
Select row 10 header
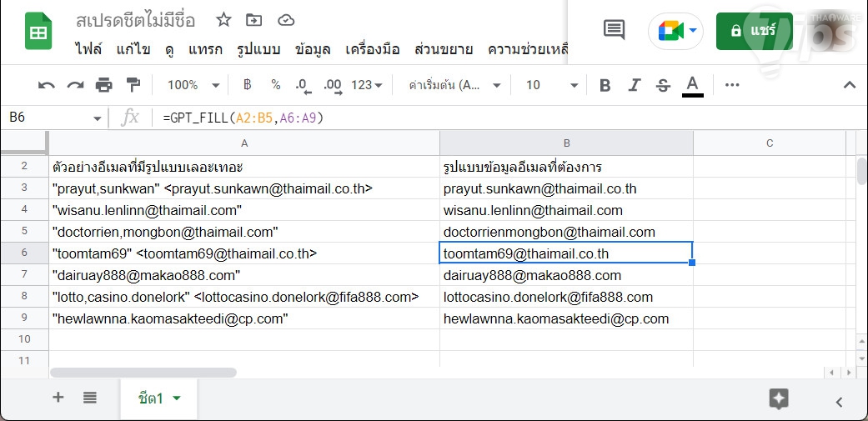point(24,339)
